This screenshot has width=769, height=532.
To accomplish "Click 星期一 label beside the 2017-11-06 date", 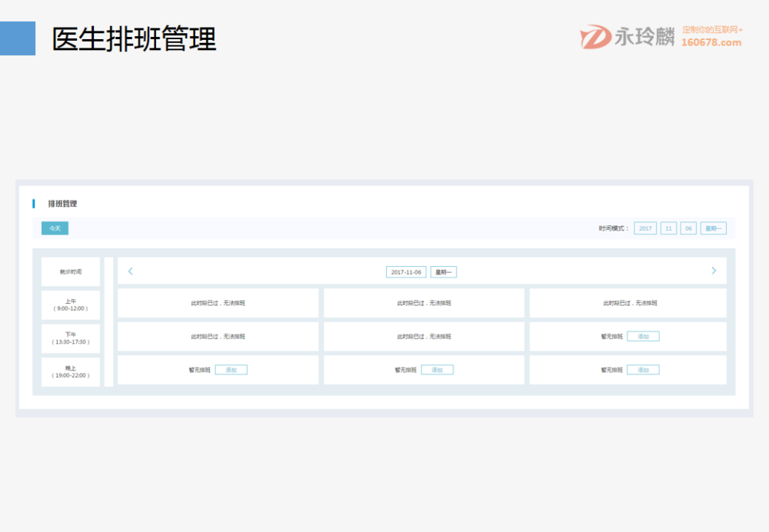I will [443, 272].
